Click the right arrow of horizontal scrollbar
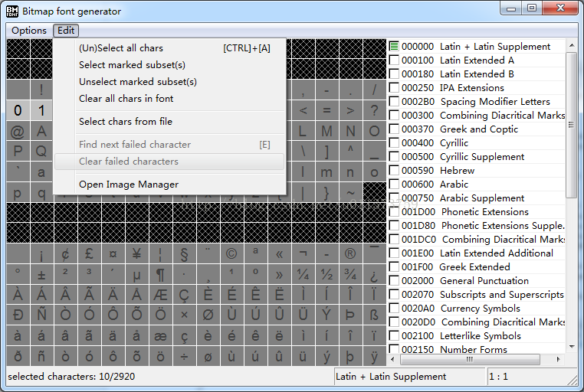This screenshot has height=392, width=584. click(558, 359)
